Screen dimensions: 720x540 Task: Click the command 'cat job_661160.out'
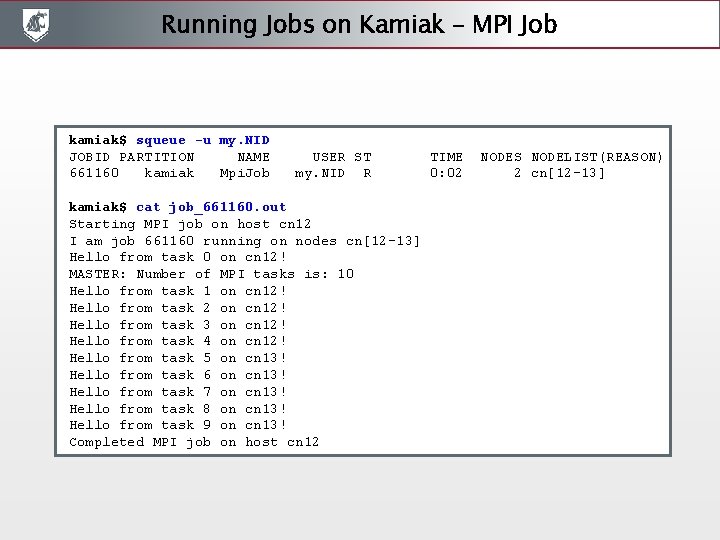(211, 208)
